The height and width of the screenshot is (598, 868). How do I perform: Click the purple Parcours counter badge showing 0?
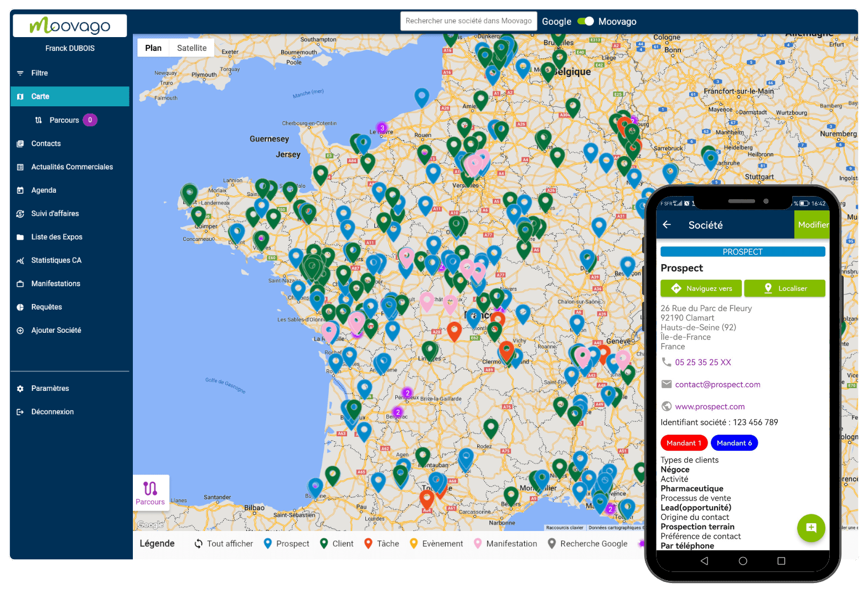(x=90, y=120)
